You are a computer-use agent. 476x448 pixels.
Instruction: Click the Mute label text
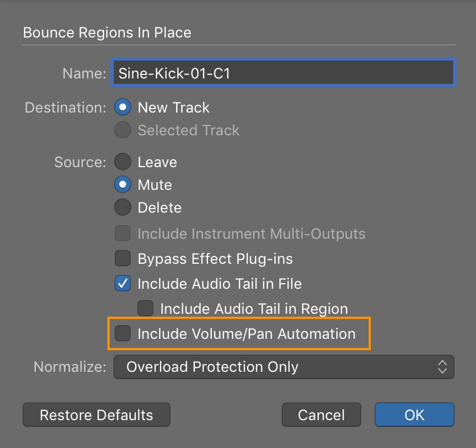pos(155,185)
